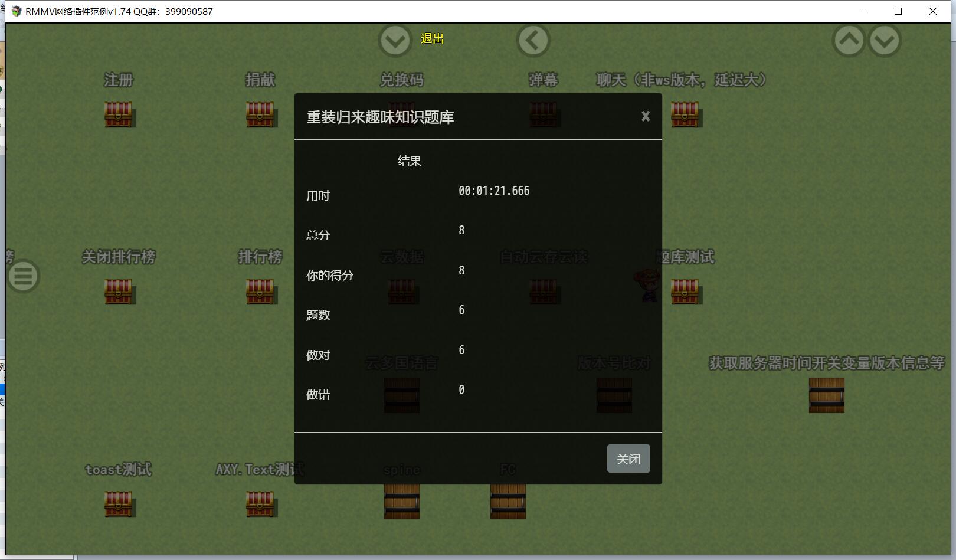Click the app icon in the title bar
The width and height of the screenshot is (956, 560).
pos(16,11)
